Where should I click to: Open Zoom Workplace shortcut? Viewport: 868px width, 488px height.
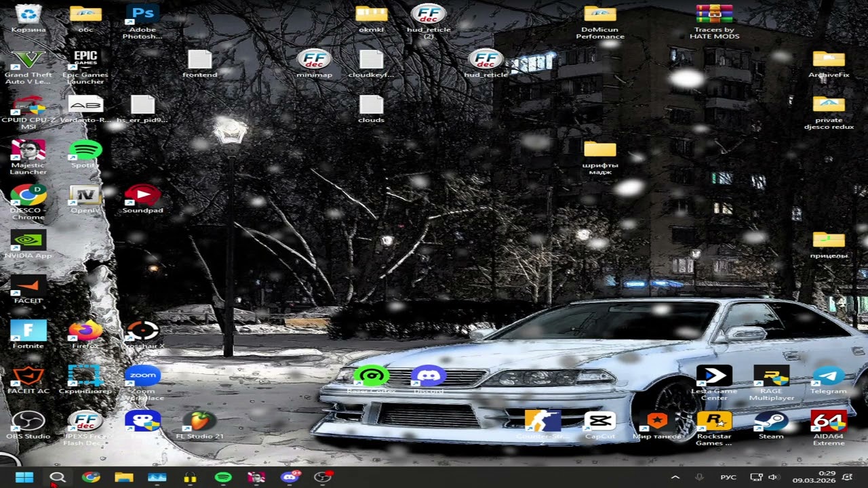(x=142, y=383)
